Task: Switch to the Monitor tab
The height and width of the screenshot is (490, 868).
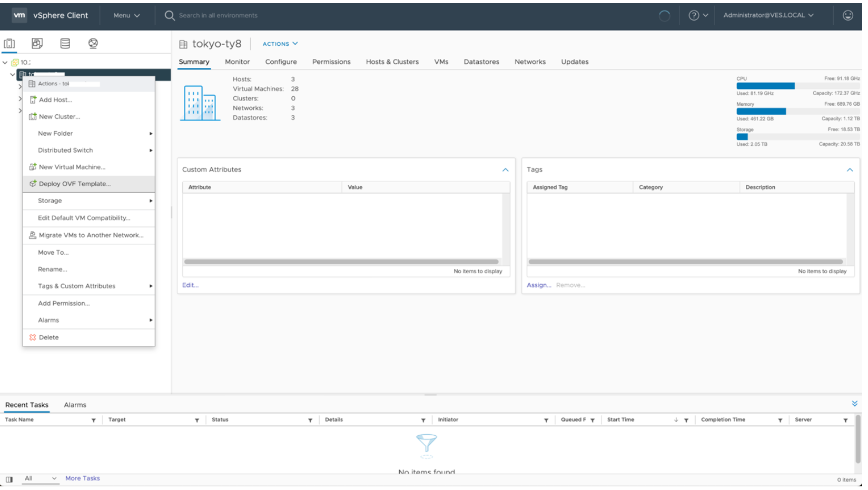Action: pos(237,62)
